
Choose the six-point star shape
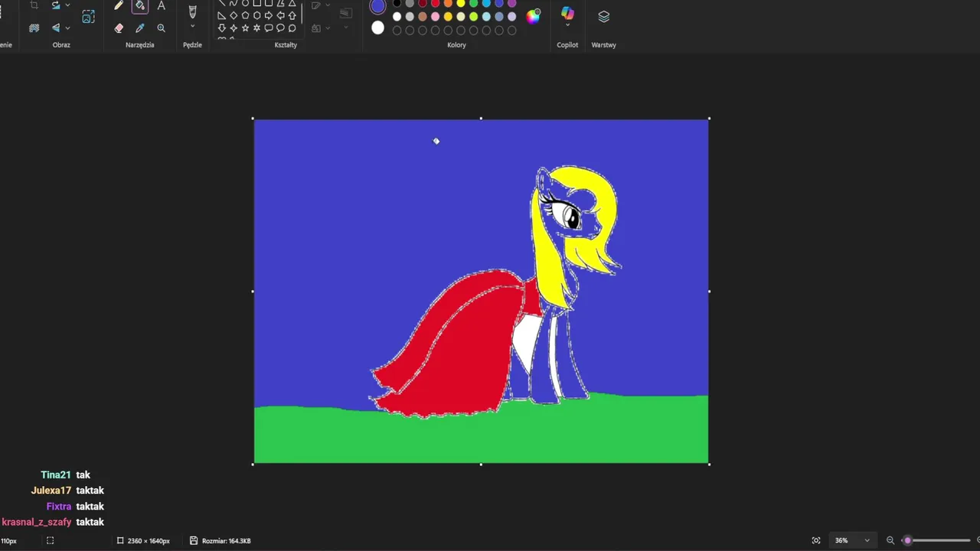[256, 28]
